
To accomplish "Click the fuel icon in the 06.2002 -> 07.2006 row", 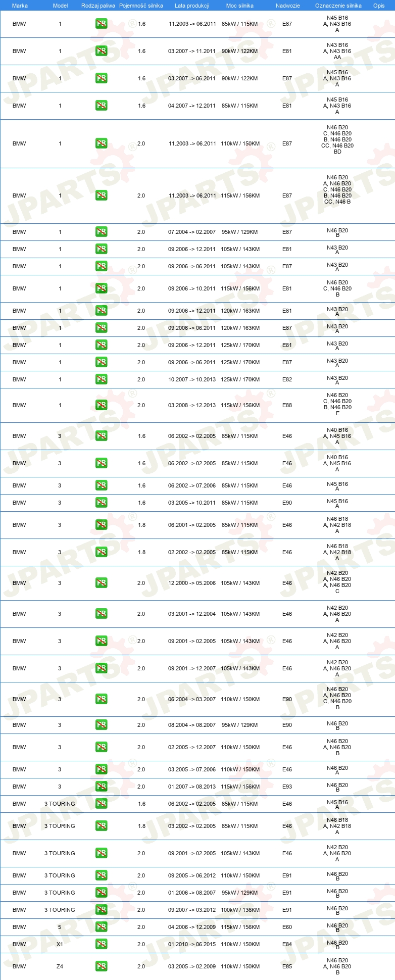I will 102,485.
